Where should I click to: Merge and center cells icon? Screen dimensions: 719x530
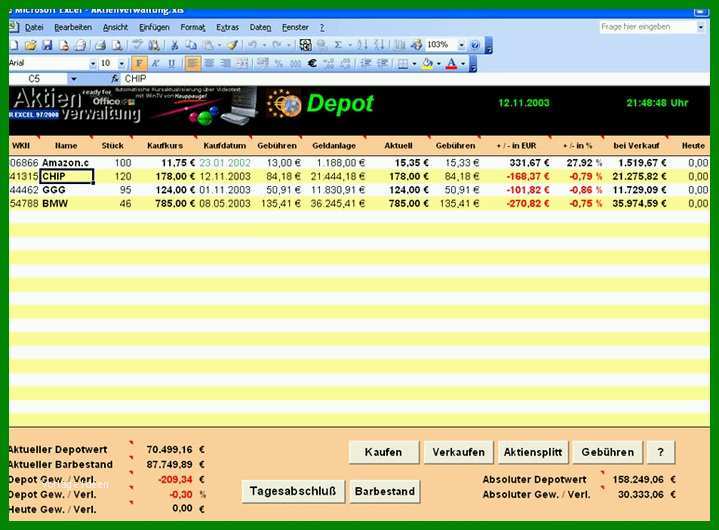(x=243, y=63)
